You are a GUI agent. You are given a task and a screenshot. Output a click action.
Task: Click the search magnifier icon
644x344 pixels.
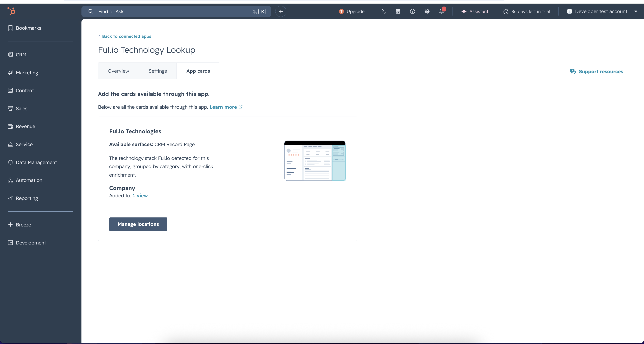(x=91, y=12)
